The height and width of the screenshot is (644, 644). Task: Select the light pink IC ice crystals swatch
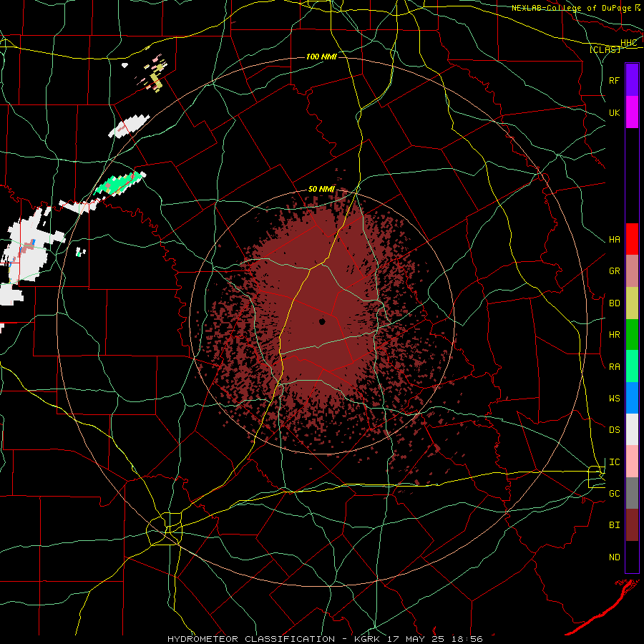(x=632, y=462)
